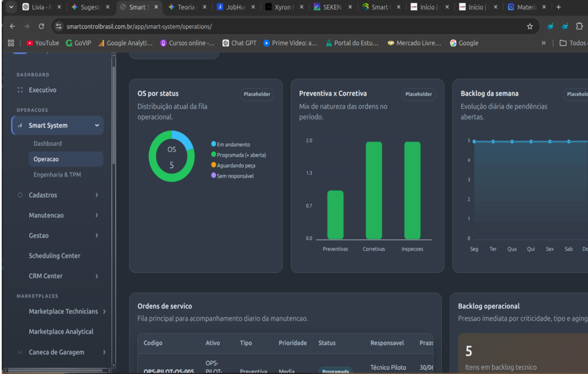Click the Em andamento blue legend dot
This screenshot has height=374, width=588.
(x=213, y=144)
